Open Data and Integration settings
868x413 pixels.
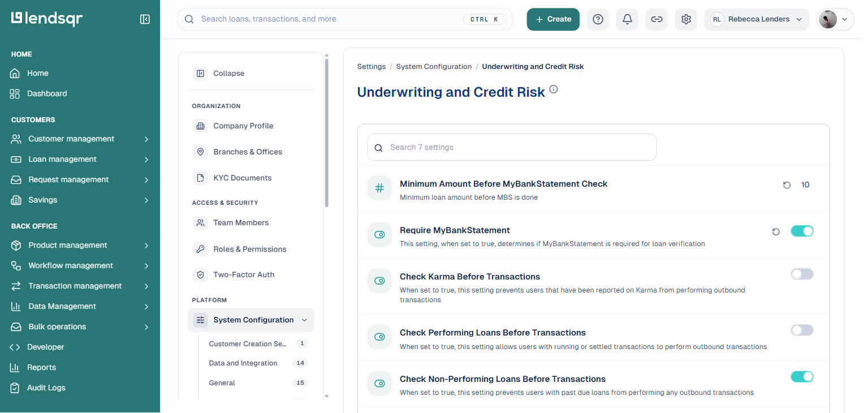258,363
